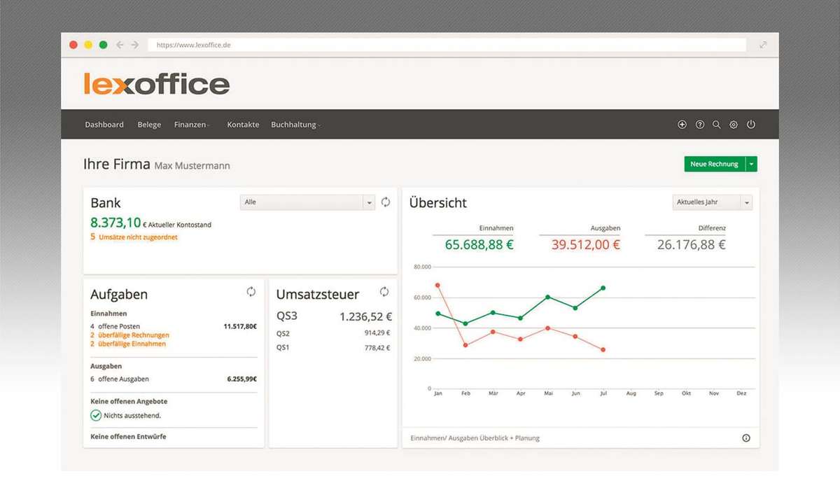Click the amount 6.255,99€
Viewport: 840px width, 504px height.
pos(241,379)
